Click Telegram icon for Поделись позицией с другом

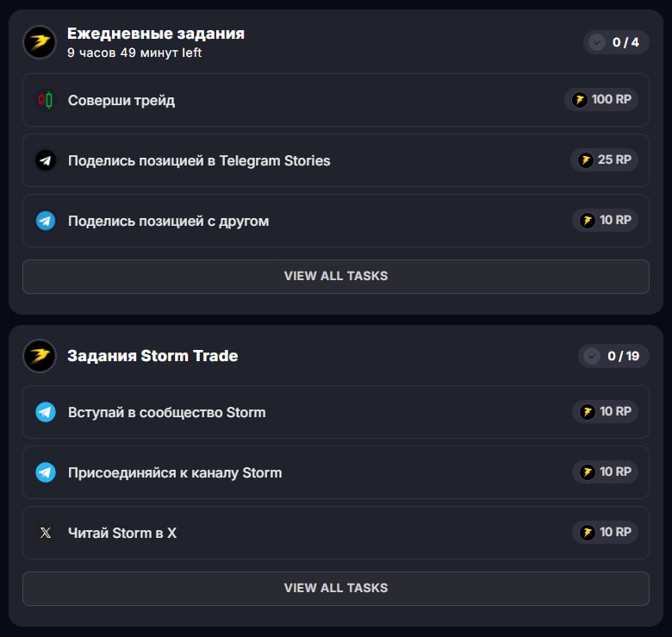[46, 221]
